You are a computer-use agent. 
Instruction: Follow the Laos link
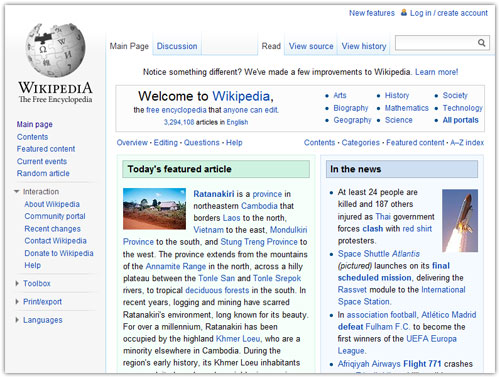pos(231,218)
